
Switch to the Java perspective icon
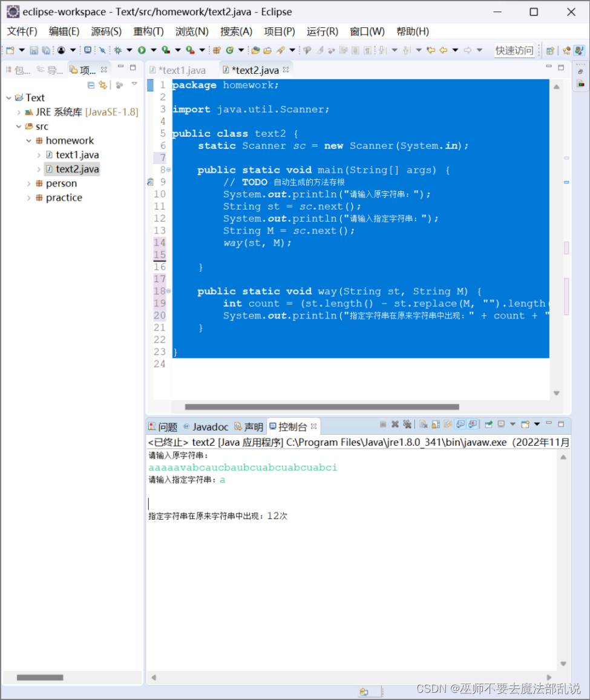579,50
